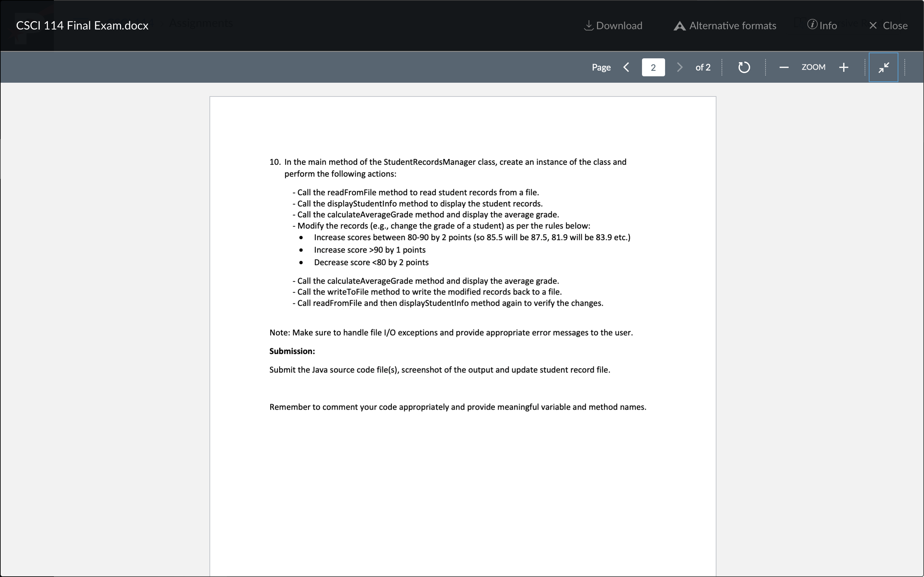View document Info details
The width and height of the screenshot is (924, 577).
coord(822,25)
